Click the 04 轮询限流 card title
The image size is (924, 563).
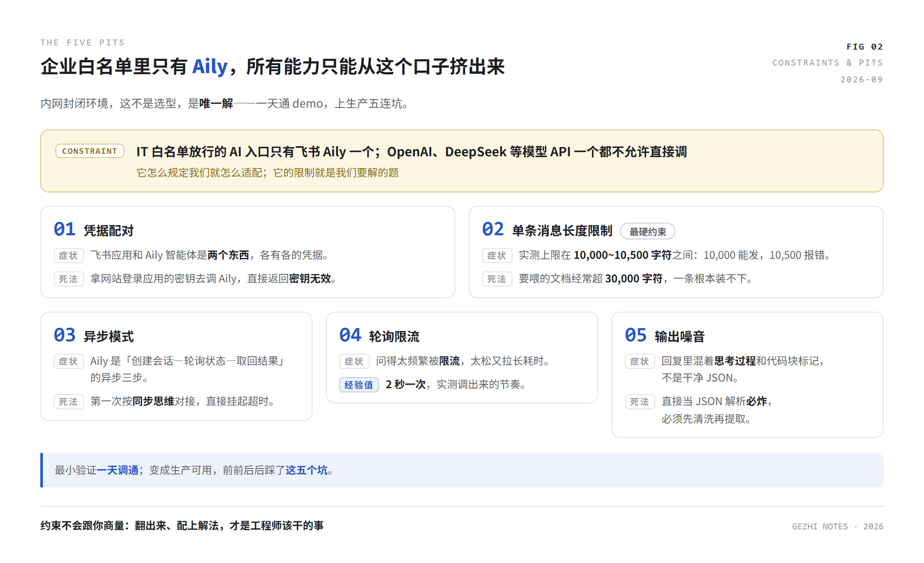[379, 335]
